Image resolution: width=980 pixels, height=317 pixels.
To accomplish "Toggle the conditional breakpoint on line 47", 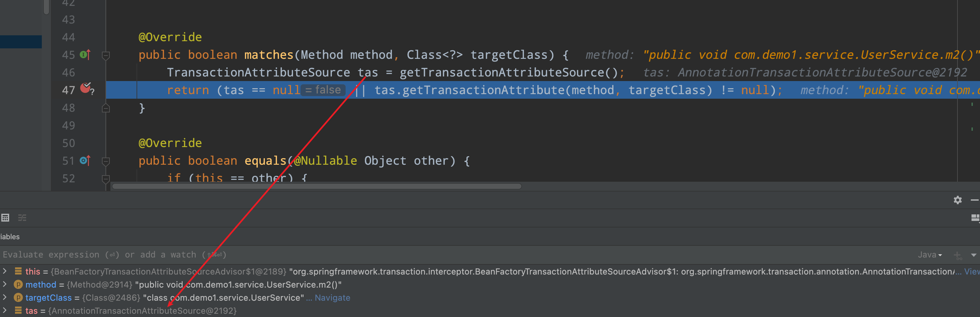I will pyautogui.click(x=86, y=89).
